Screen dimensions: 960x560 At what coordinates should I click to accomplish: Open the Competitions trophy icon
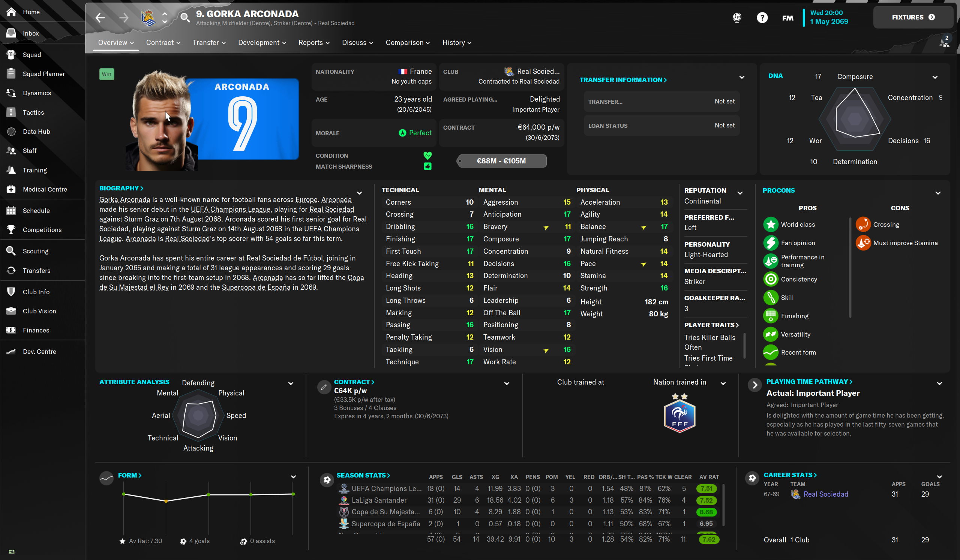coord(11,229)
